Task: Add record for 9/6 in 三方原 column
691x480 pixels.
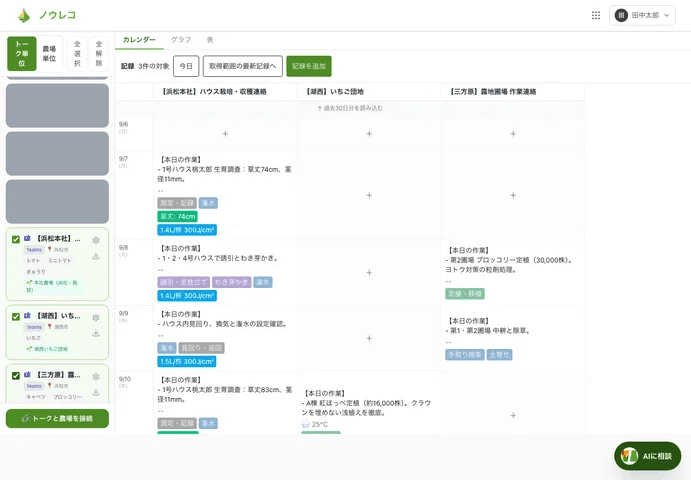Action: [x=513, y=134]
